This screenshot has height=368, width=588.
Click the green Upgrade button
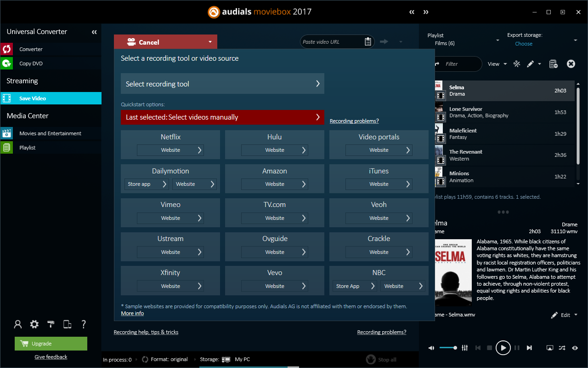pos(51,344)
